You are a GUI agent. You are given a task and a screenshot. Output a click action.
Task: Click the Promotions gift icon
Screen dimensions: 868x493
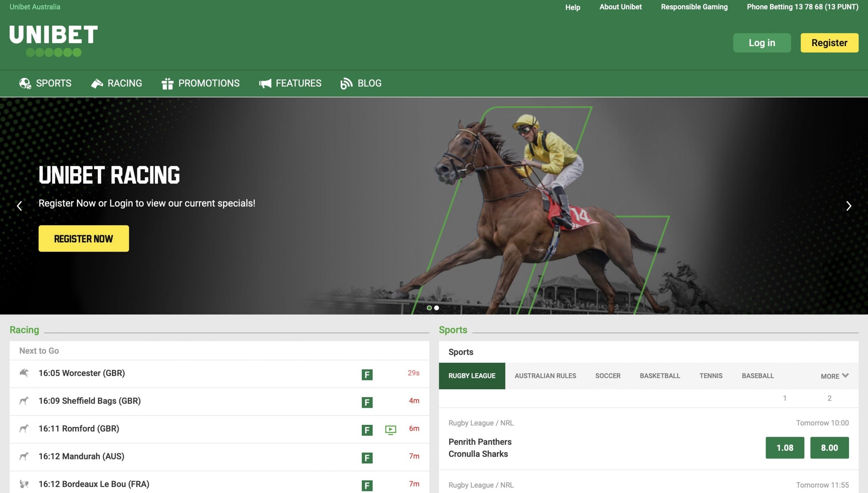(x=167, y=83)
